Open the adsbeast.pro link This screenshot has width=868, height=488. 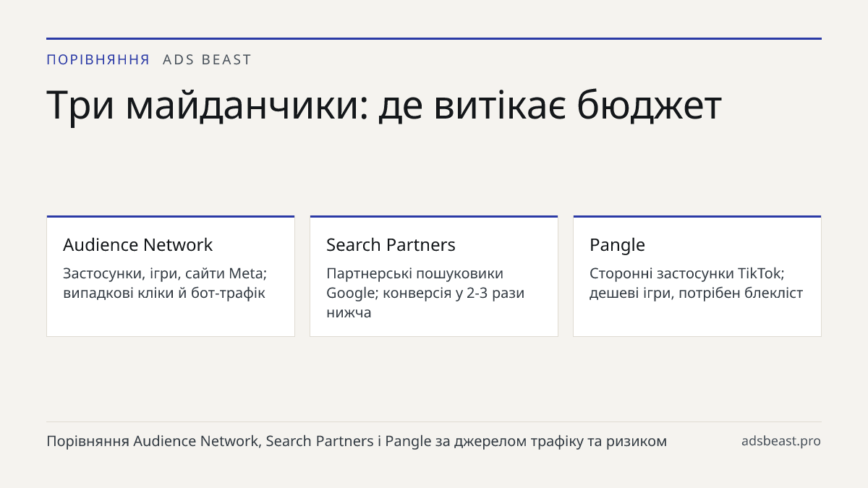(x=781, y=441)
